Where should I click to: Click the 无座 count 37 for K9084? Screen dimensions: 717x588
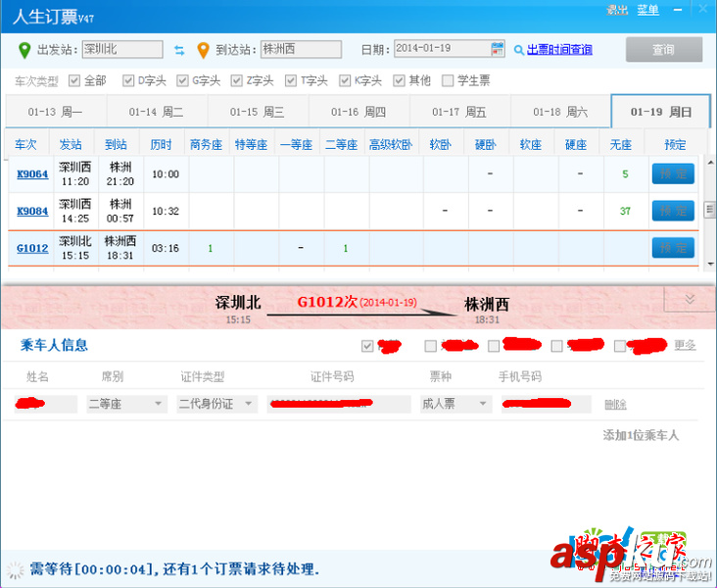pos(625,211)
